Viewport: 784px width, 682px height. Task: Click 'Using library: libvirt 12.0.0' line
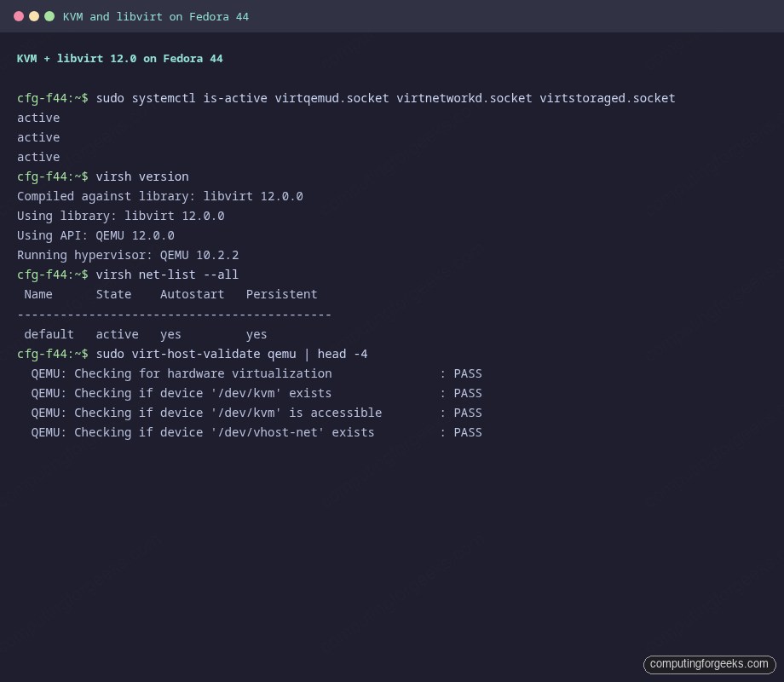pyautogui.click(x=120, y=216)
